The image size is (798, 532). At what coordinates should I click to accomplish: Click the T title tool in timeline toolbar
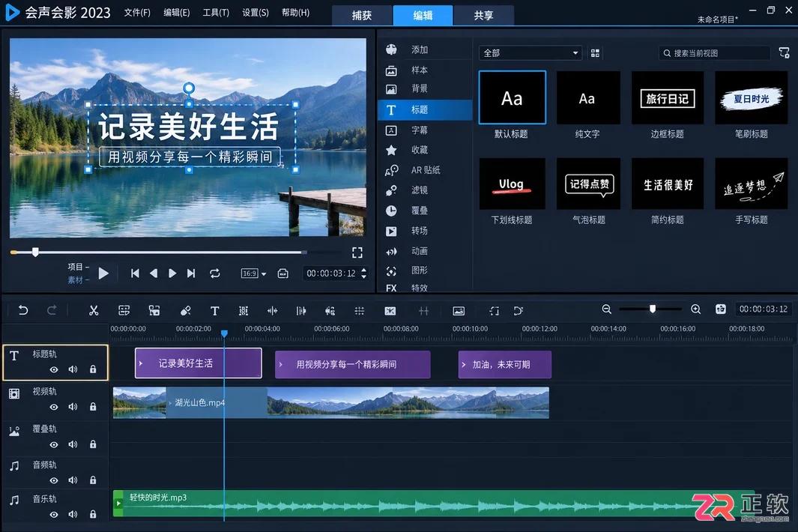[x=215, y=310]
